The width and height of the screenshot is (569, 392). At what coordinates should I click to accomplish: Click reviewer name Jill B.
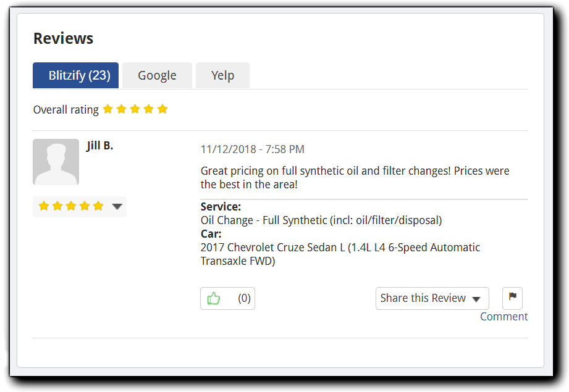(x=100, y=146)
